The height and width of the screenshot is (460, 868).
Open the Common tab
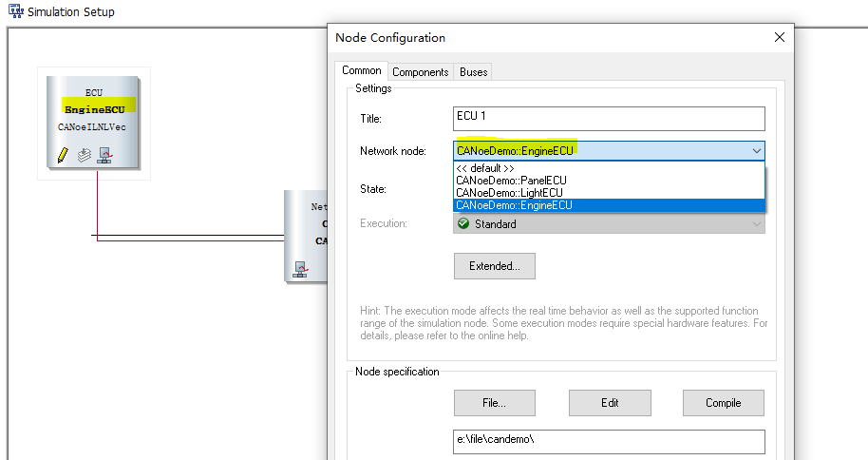coord(362,70)
